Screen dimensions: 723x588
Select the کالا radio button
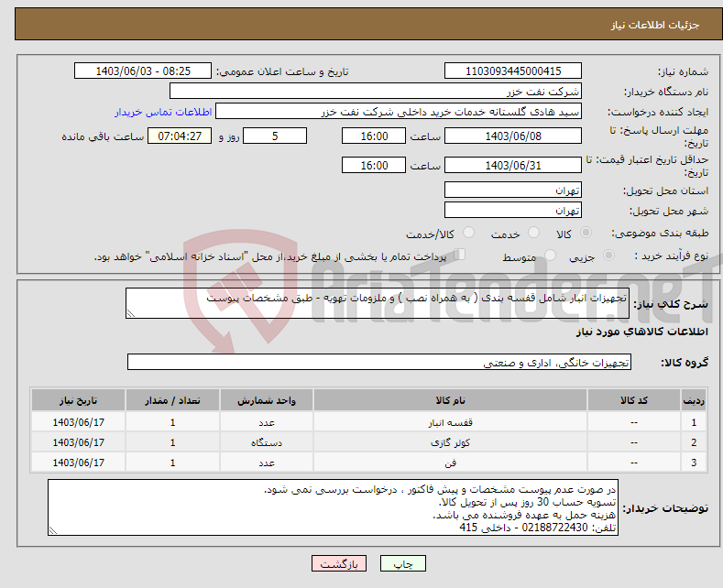click(x=586, y=233)
